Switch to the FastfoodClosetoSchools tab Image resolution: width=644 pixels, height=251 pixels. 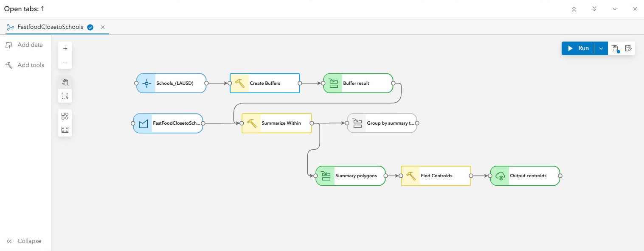[50, 27]
